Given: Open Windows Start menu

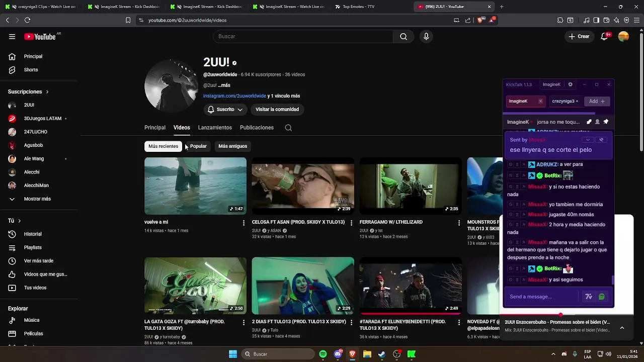Looking at the screenshot, I should [x=233, y=354].
